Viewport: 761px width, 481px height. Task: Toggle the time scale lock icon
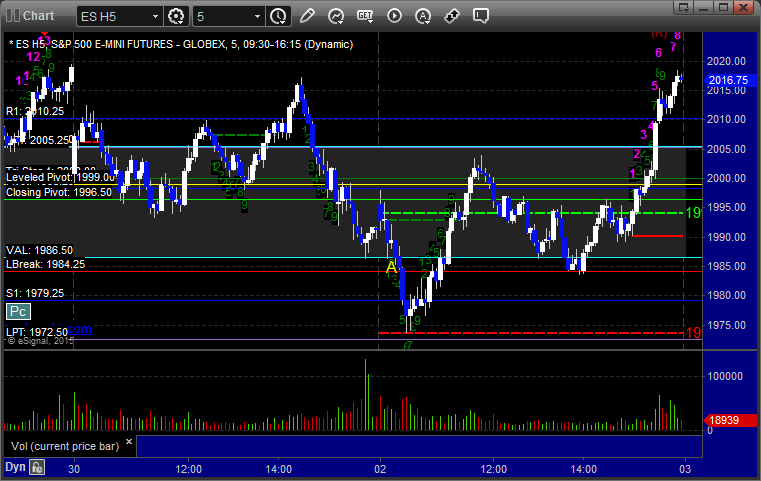(36, 467)
